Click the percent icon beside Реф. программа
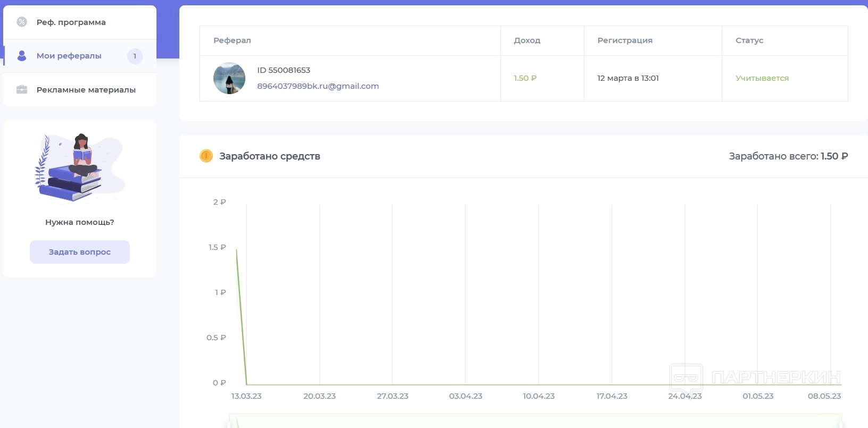 (22, 22)
